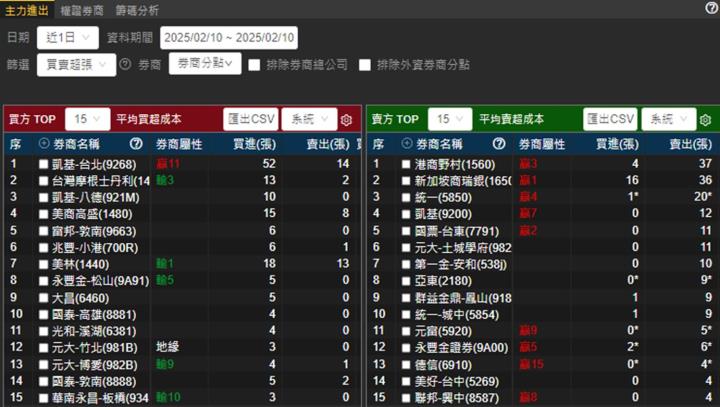
Task: Tick checkbox for 港商野村(1560)
Action: pyautogui.click(x=406, y=164)
